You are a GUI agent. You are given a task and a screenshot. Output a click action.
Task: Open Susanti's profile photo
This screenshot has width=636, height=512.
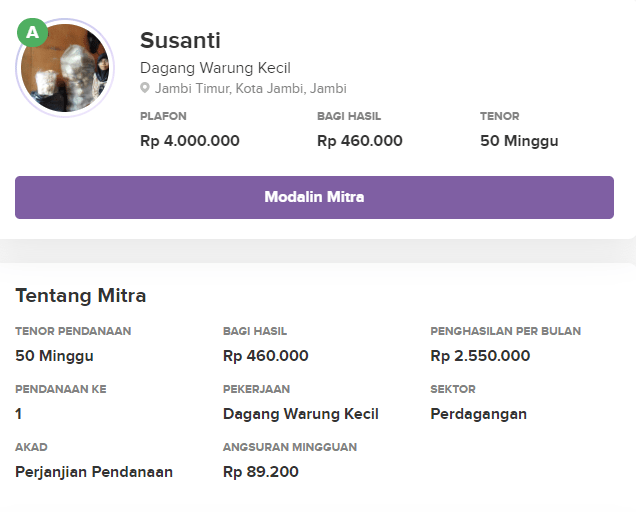coord(67,70)
